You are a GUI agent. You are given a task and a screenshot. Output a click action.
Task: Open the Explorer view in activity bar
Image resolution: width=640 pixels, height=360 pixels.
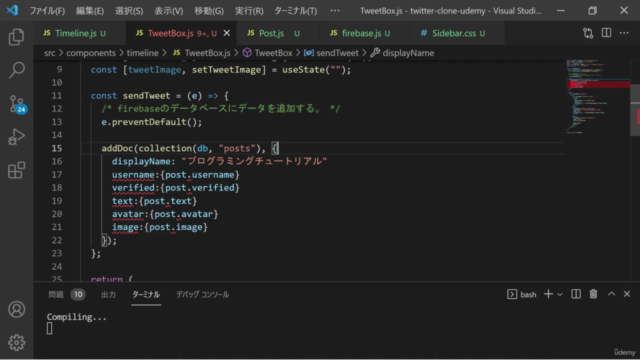[x=16, y=37]
